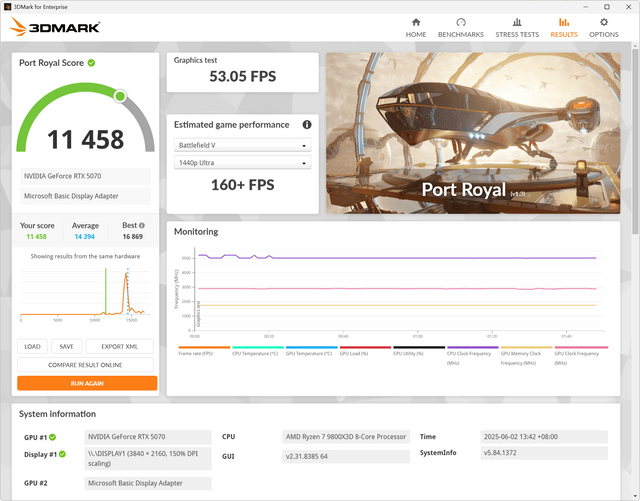The height and width of the screenshot is (501, 640).
Task: Open the Stress Tests icon
Action: 517,22
